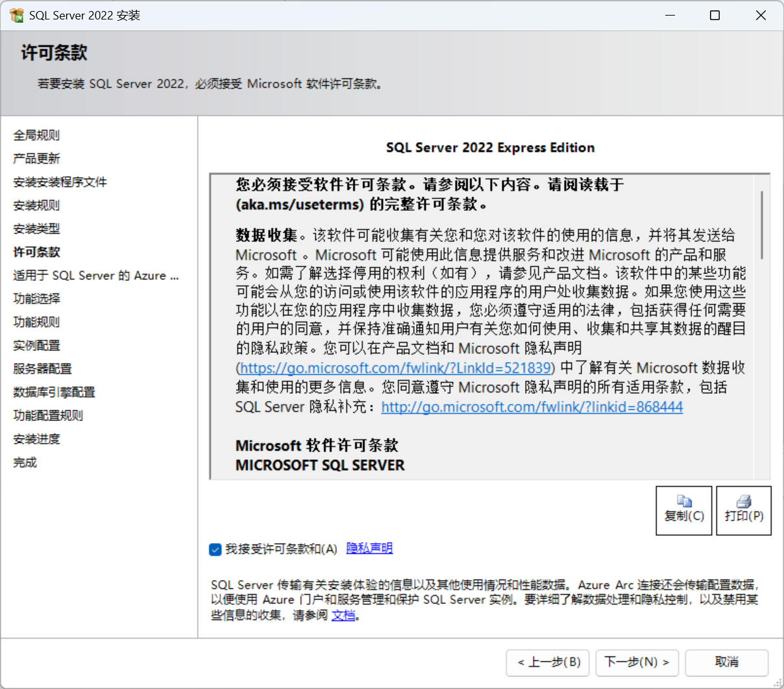Select the 许可条款 step in the sidebar

pos(36,252)
